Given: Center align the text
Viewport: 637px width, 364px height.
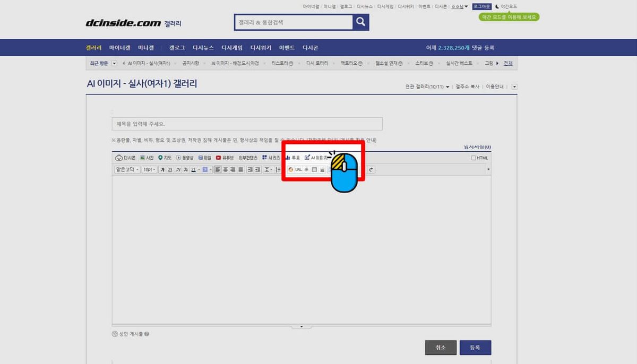Looking at the screenshot, I should pos(225,170).
